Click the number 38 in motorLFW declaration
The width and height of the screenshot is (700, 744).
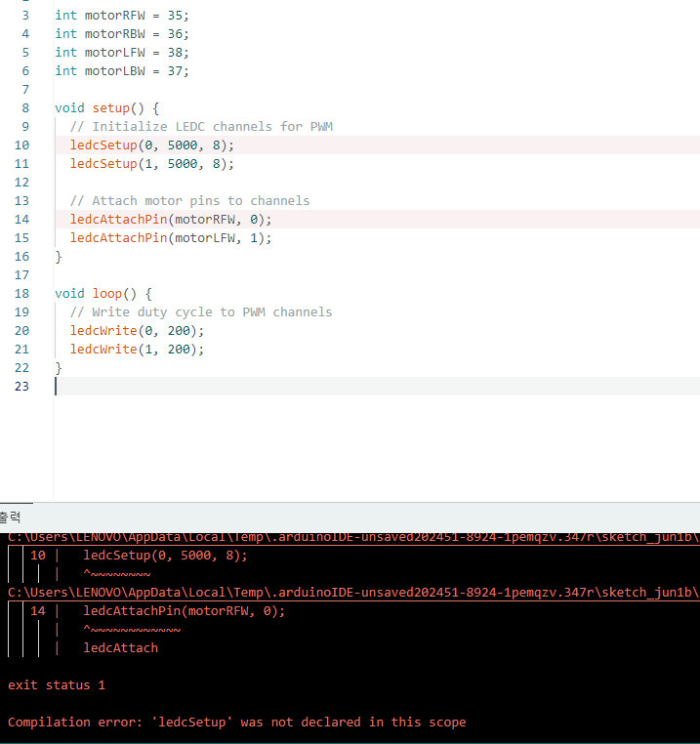point(175,52)
